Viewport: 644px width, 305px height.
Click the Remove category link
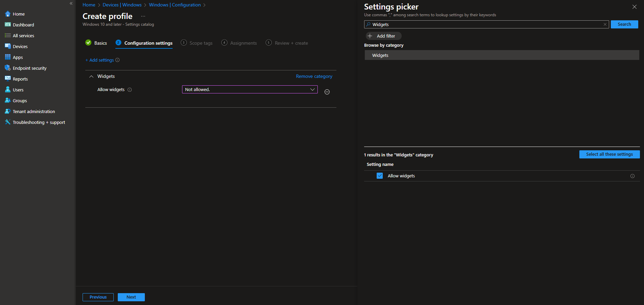[x=314, y=76]
